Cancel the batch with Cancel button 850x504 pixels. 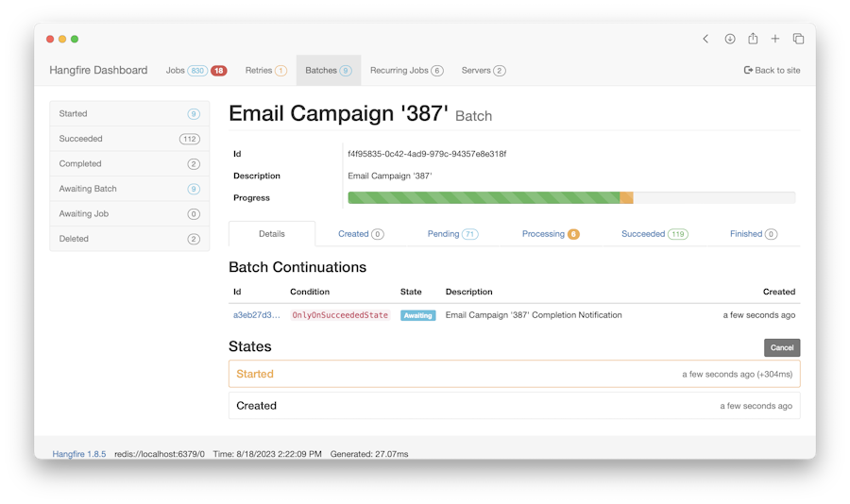coord(782,348)
